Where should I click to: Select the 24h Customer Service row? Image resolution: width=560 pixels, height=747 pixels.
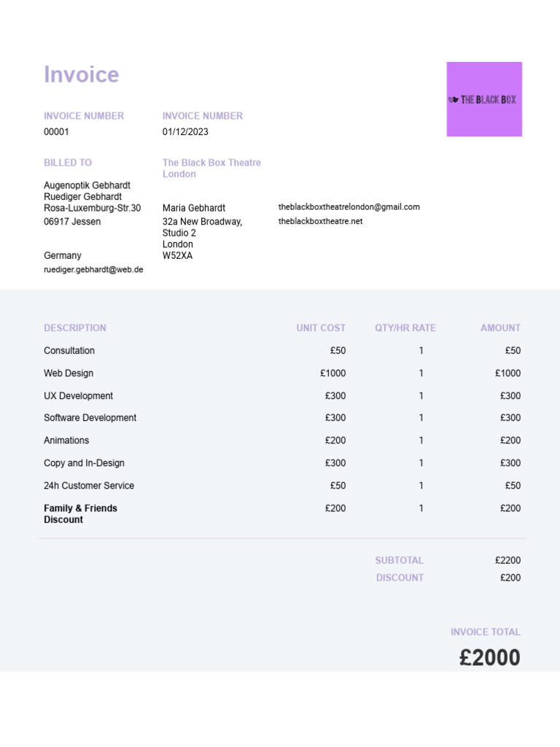pos(282,485)
